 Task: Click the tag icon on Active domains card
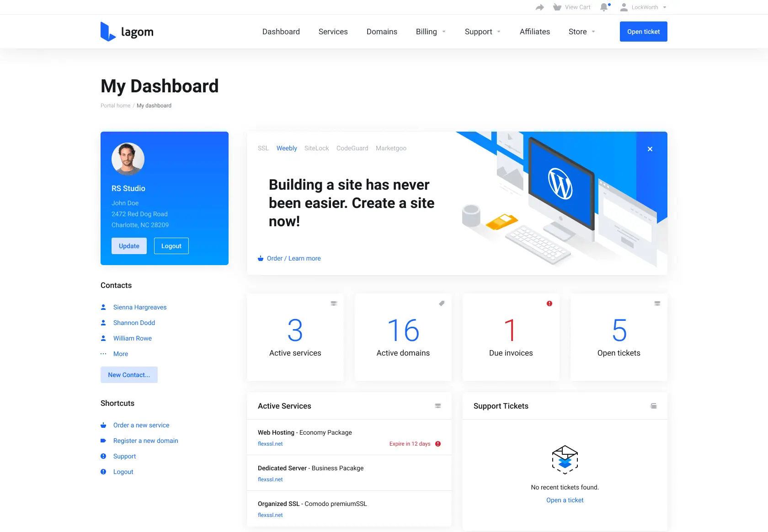442,303
